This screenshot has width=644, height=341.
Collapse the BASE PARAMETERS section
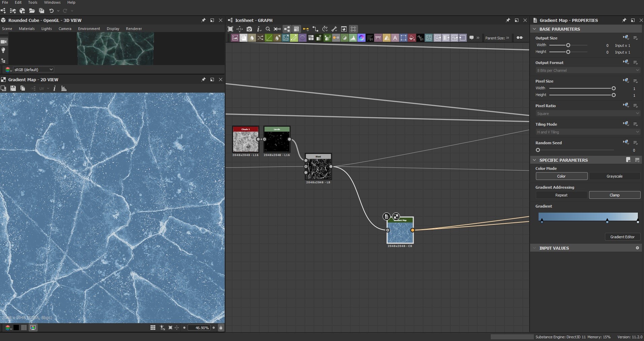pos(535,29)
